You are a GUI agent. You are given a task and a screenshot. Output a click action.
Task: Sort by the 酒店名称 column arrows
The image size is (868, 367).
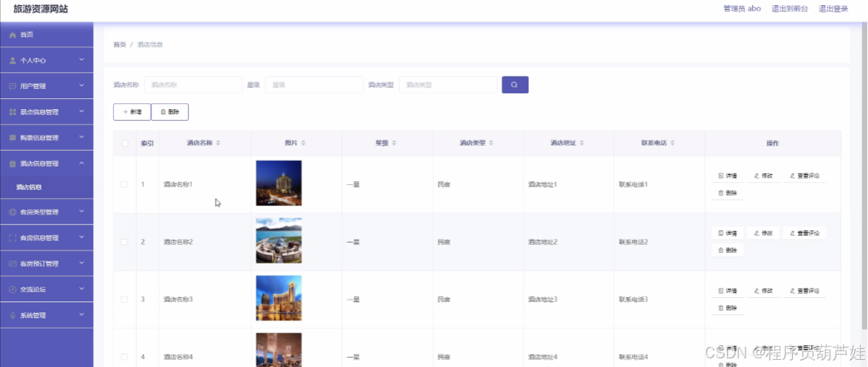218,143
